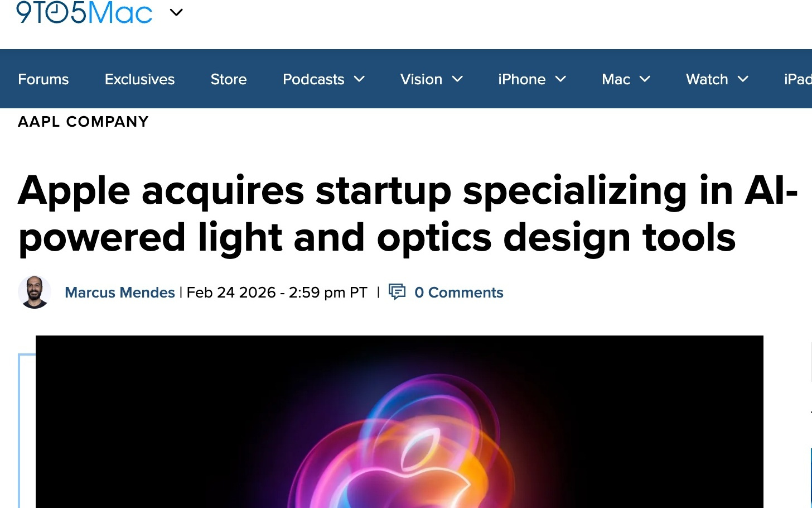
Task: Click the 9to5Mac logo
Action: pyautogui.click(x=84, y=12)
